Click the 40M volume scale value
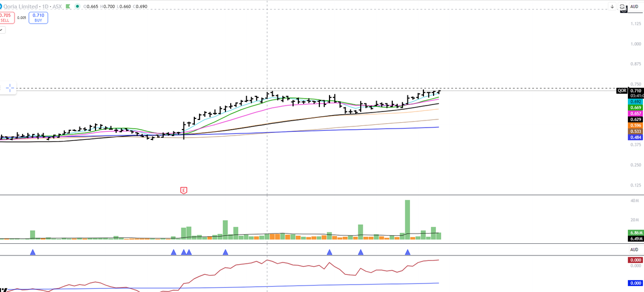Screen dimensions: 644x292 [635, 200]
